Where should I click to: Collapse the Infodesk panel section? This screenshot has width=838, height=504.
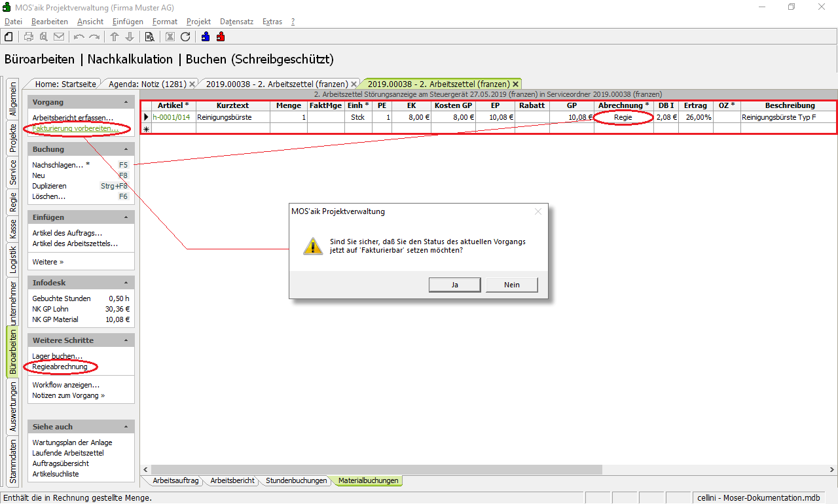tap(126, 283)
